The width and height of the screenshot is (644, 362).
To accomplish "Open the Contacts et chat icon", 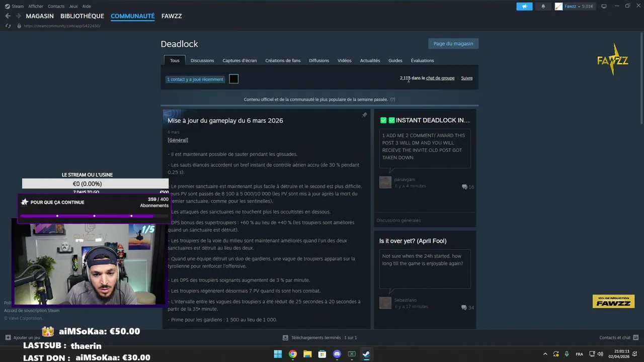I will [636, 337].
